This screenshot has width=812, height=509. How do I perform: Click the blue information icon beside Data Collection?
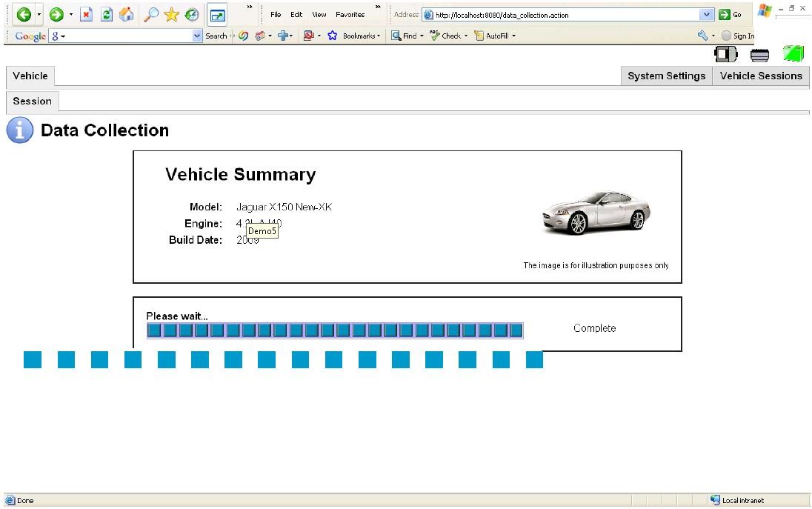[x=20, y=130]
